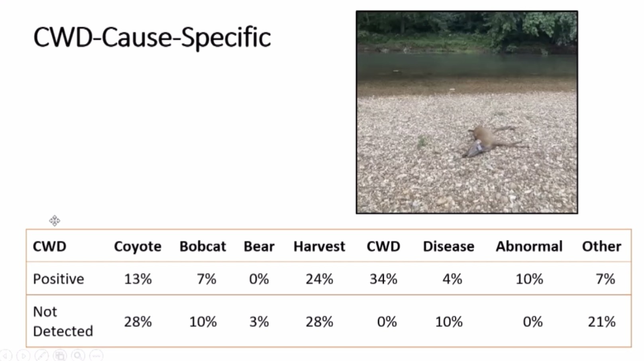Click the 21% Other not-detected cell
The height and width of the screenshot is (361, 644).
(x=601, y=322)
